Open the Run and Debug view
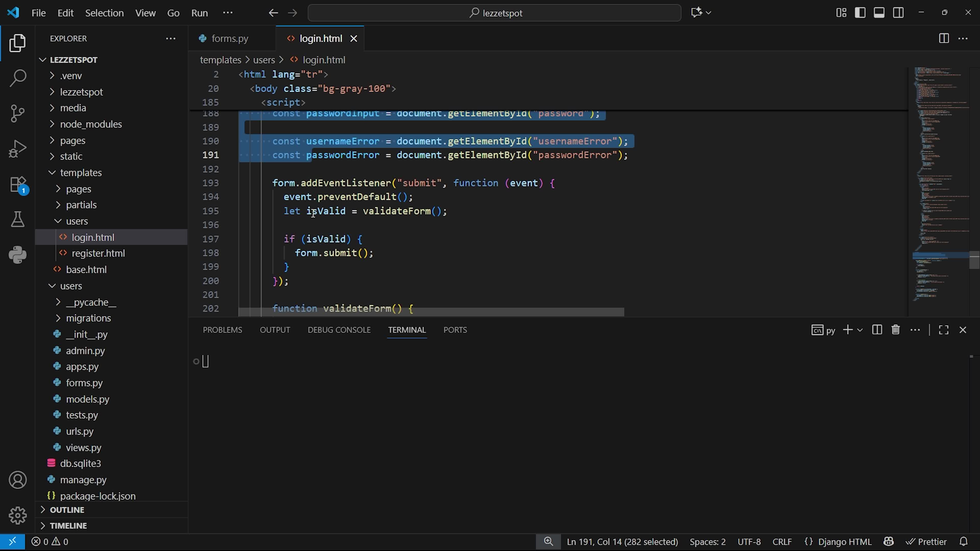This screenshot has height=551, width=980. tap(18, 149)
